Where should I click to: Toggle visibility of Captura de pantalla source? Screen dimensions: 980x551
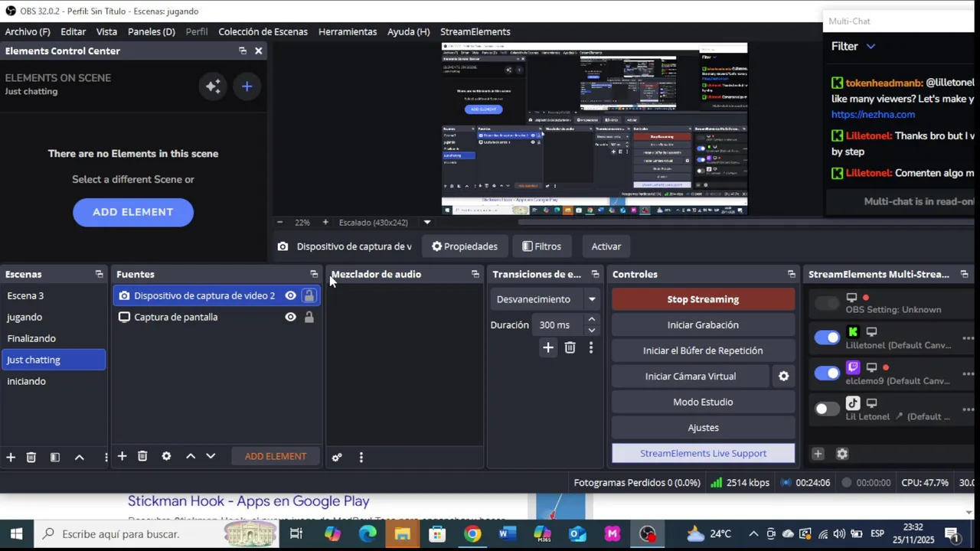290,317
